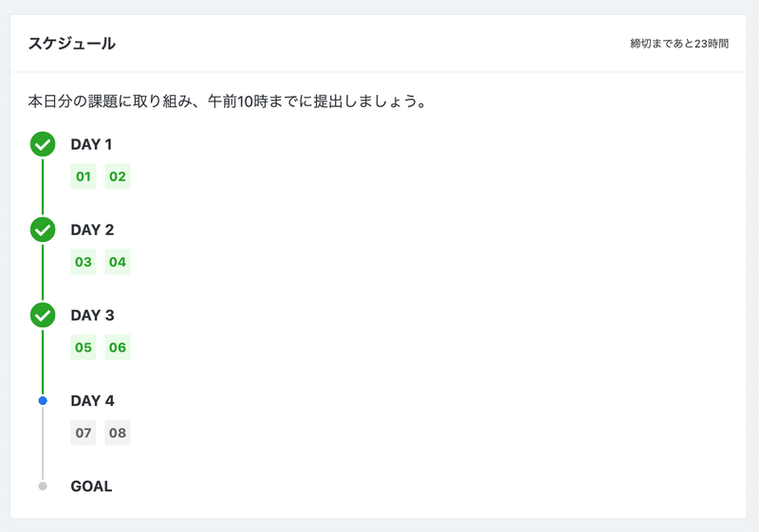Open task 02 badge
The height and width of the screenshot is (532, 759).
coord(118,176)
